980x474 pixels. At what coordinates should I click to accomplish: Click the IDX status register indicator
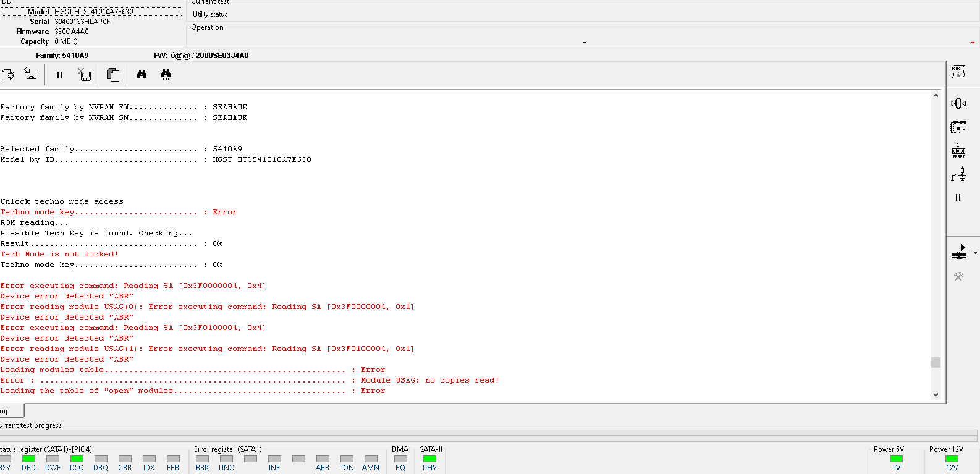149,459
